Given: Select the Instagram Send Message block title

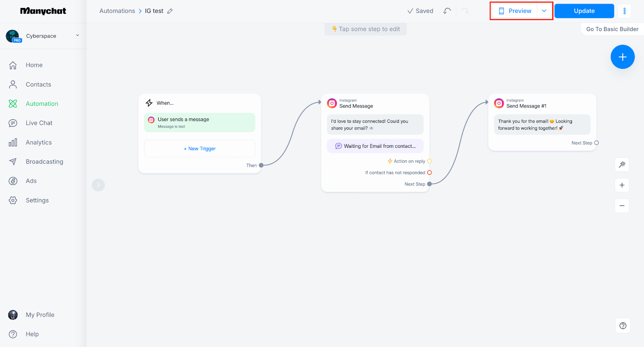Looking at the screenshot, I should (x=356, y=106).
